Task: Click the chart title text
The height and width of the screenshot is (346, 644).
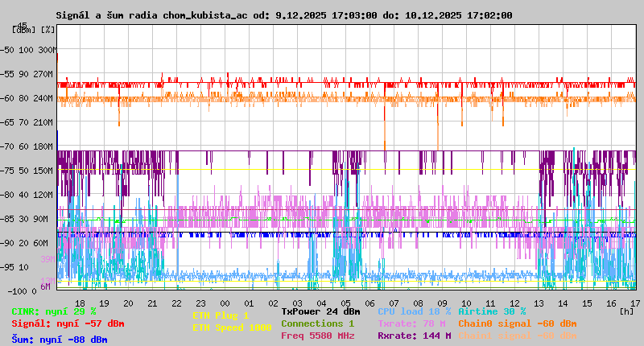Action: [283, 15]
